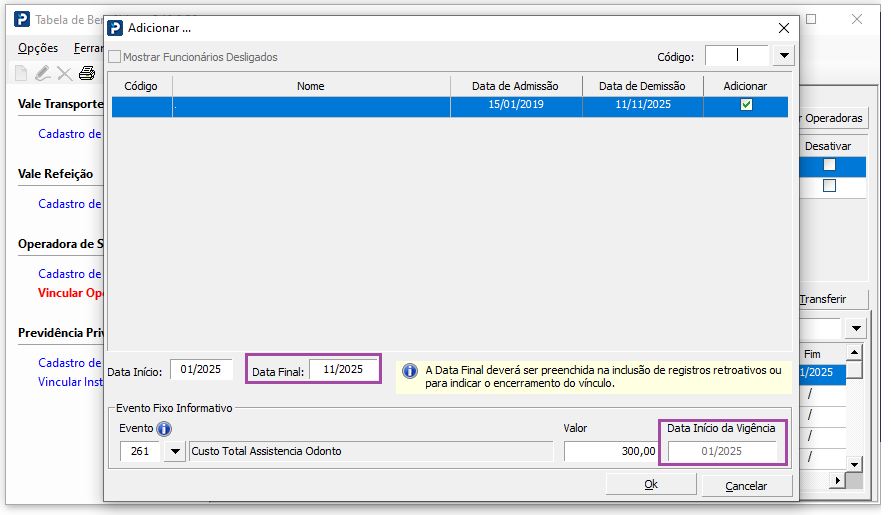Viewport: 891px width, 515px height.
Task: Close the Adicionar dialog
Action: [784, 28]
